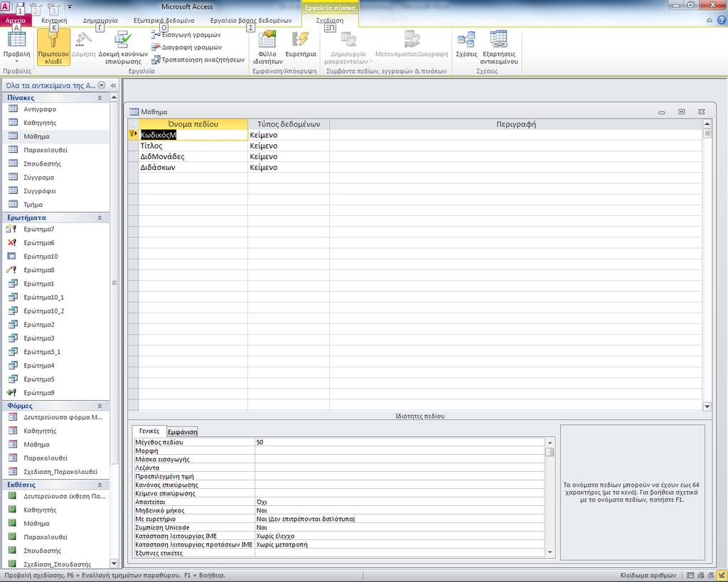Click Εισαγωγή γραμμών in ribbon
The height and width of the screenshot is (582, 728).
[186, 35]
